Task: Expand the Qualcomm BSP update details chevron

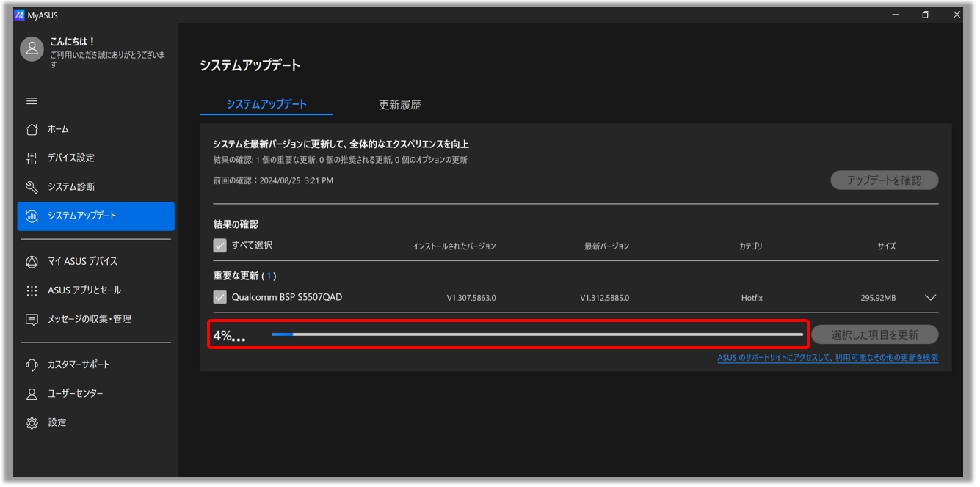Action: tap(930, 298)
